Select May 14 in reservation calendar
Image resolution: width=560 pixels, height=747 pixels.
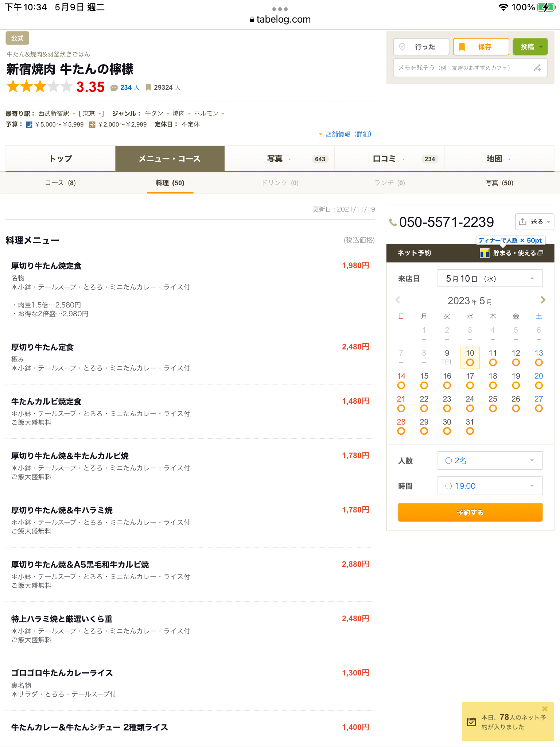[401, 380]
